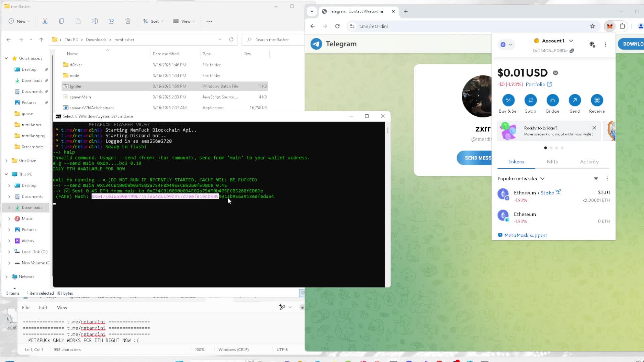This screenshot has width=644, height=362.
Task: Select the second carousel dot indicator
Action: tap(551, 148)
